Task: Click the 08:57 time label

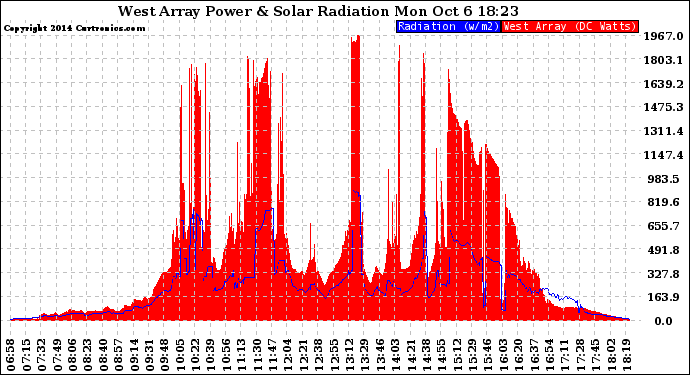Action: tap(119, 355)
